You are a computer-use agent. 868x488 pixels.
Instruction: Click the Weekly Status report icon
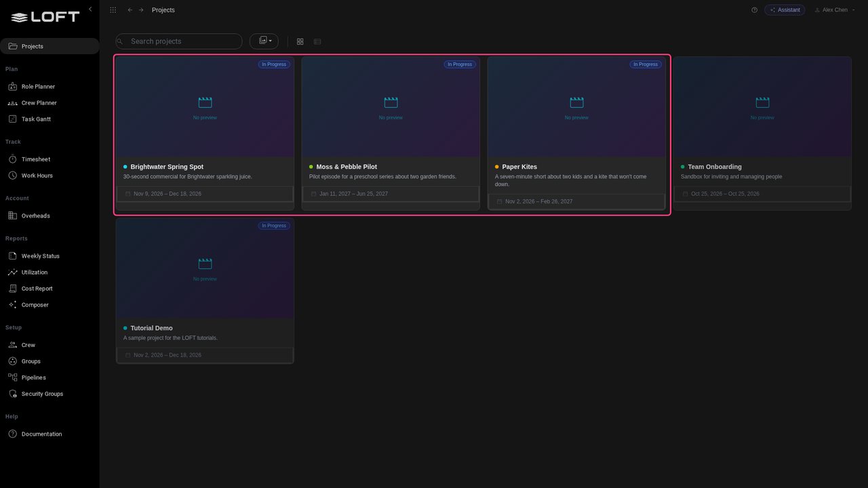pos(12,256)
